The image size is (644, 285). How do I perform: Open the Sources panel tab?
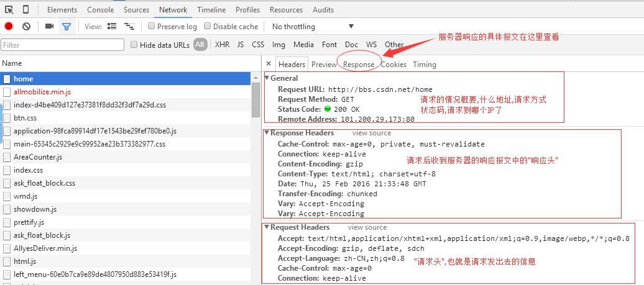(x=136, y=9)
